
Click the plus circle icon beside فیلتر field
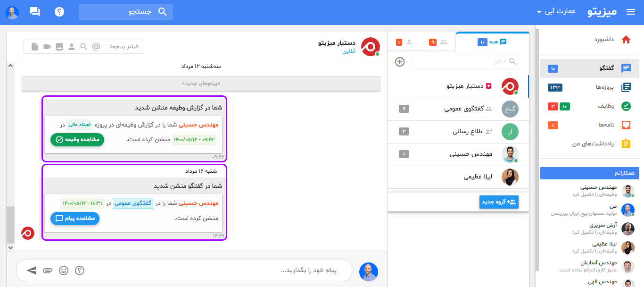click(400, 61)
